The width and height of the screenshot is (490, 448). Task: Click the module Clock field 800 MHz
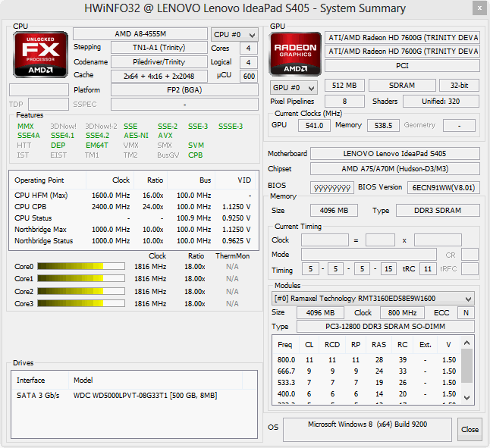pos(402,312)
